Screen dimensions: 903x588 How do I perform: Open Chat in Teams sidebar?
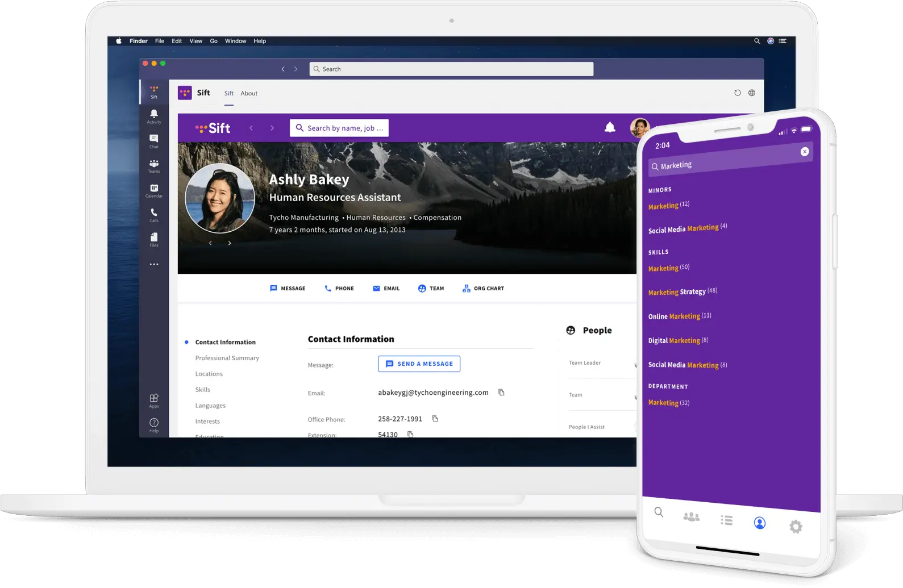pos(154,141)
